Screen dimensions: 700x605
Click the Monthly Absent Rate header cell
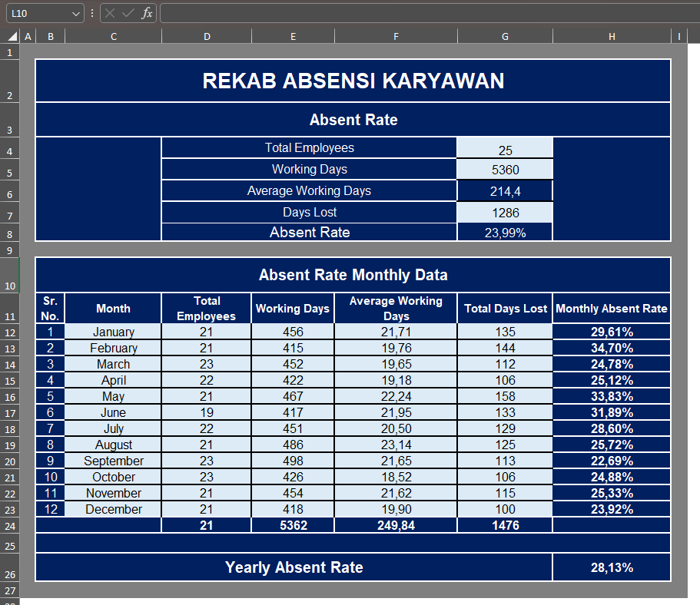[612, 309]
